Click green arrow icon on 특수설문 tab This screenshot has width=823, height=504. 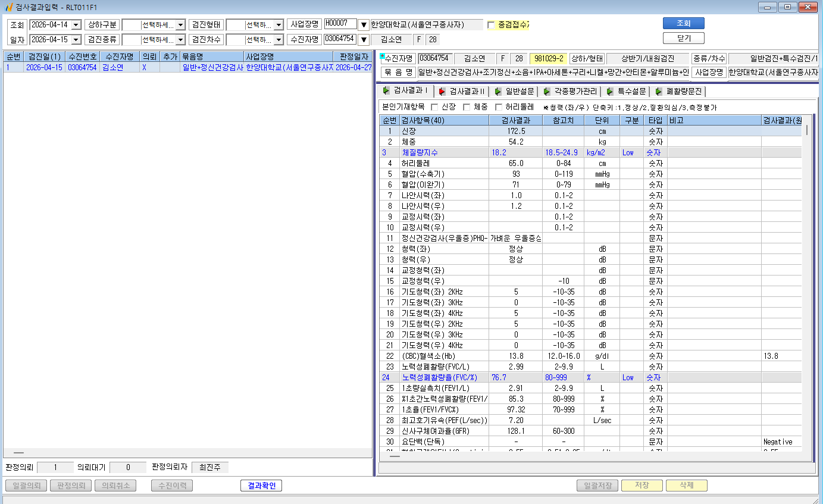pyautogui.click(x=611, y=91)
